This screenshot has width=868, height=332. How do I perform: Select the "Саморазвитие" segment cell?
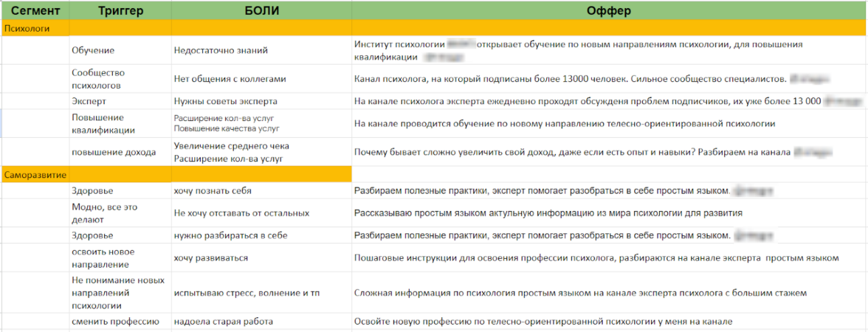click(x=35, y=175)
